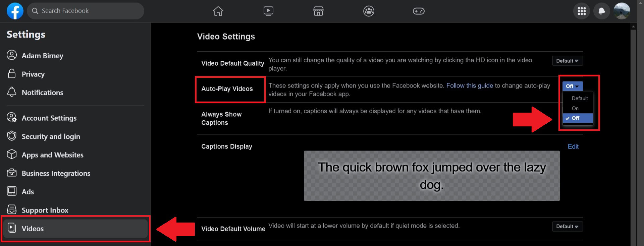Open the Gaming icon
This screenshot has height=246, width=644.
pos(419,11)
